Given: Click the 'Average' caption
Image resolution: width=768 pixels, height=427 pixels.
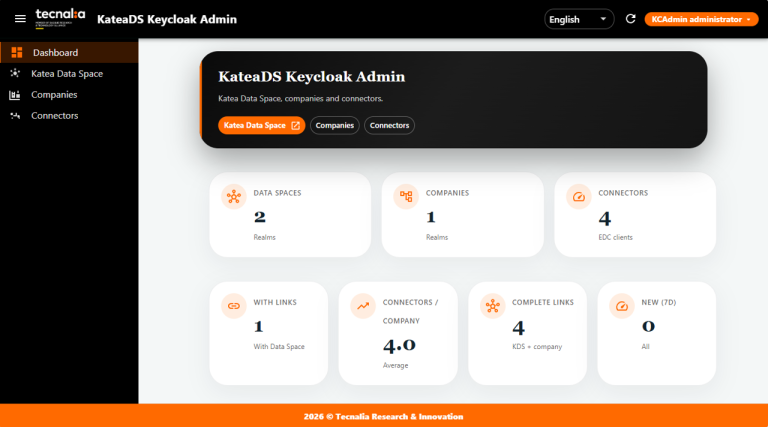Looking at the screenshot, I should pyautogui.click(x=395, y=365).
